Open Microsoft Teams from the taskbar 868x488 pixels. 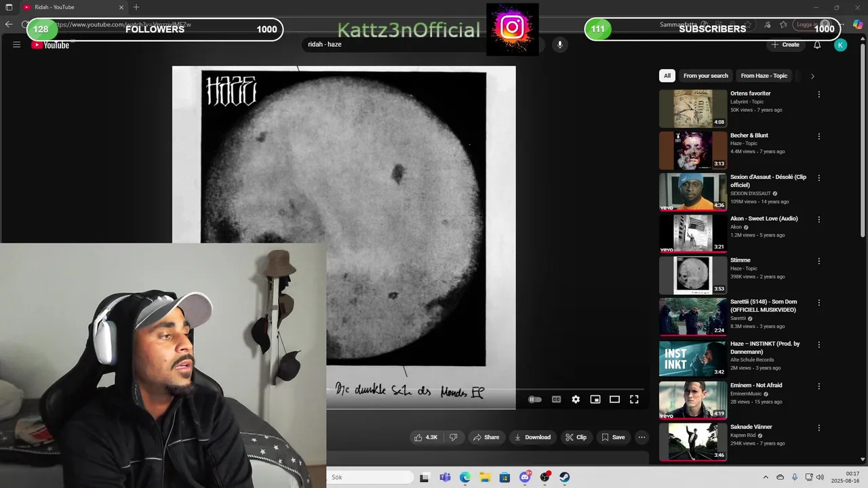tap(445, 477)
